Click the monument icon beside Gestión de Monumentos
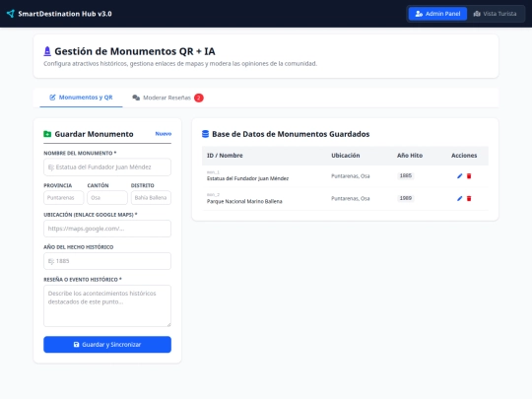The image size is (532, 399). [x=47, y=51]
